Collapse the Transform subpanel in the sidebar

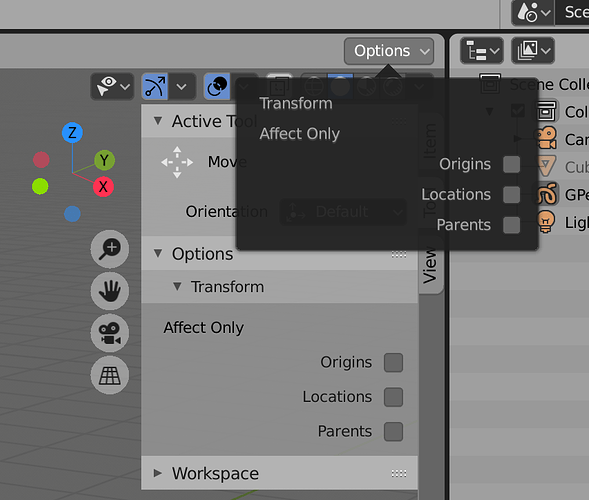(279, 287)
